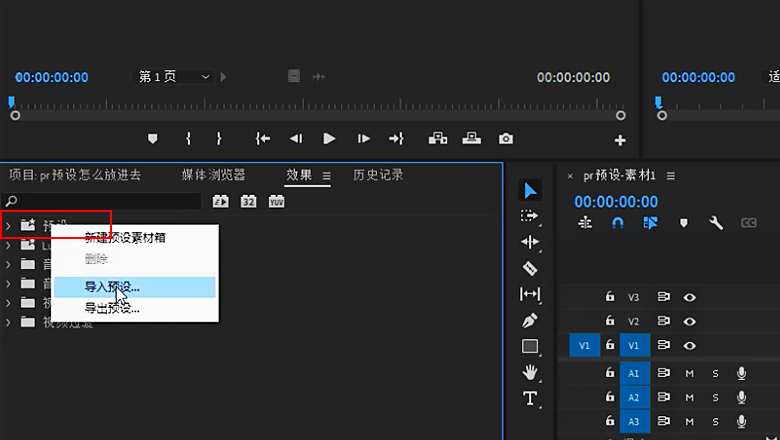
Task: Click the timeline timecode 00:00:00:00
Action: 616,202
